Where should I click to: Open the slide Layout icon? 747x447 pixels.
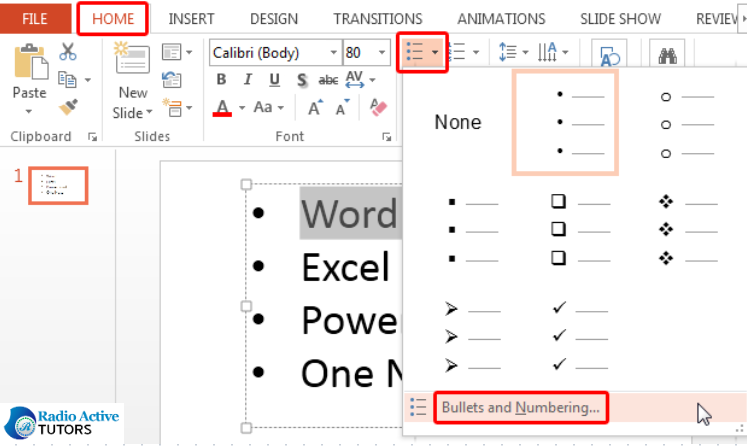point(172,51)
